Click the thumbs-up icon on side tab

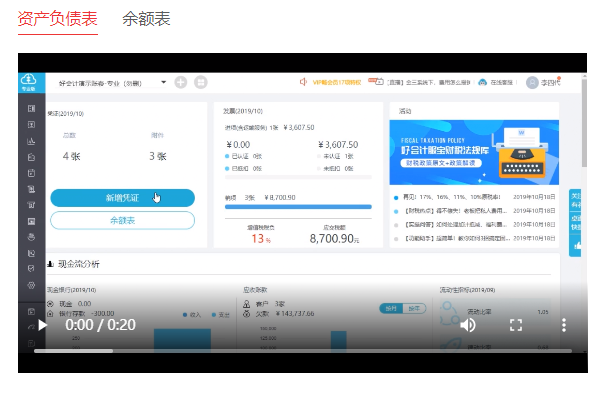(x=577, y=245)
